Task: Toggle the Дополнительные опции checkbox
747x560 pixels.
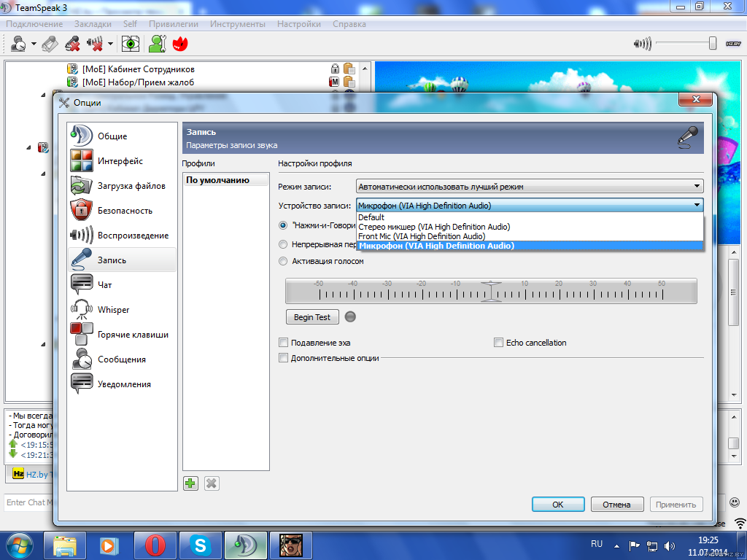Action: point(284,357)
